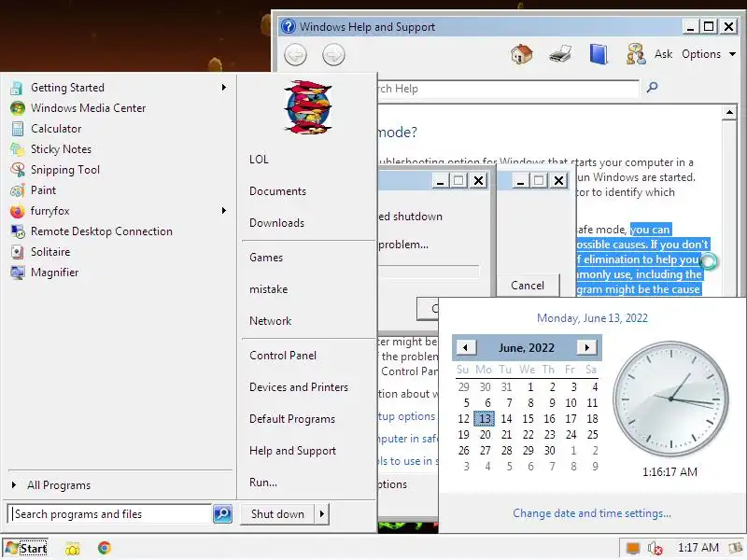Click the Remote Desktop Connection icon
This screenshot has width=747, height=560.
[18, 231]
